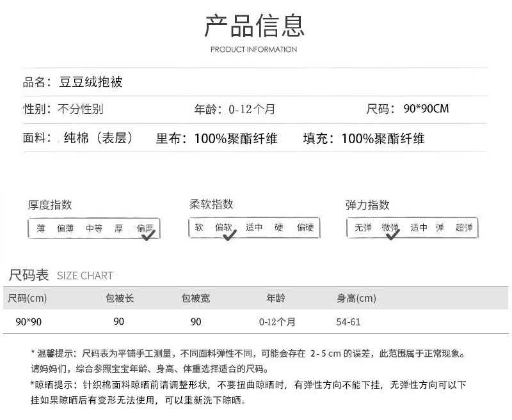Choose 适中 on the elasticity scale
512x420 pixels.
click(419, 228)
